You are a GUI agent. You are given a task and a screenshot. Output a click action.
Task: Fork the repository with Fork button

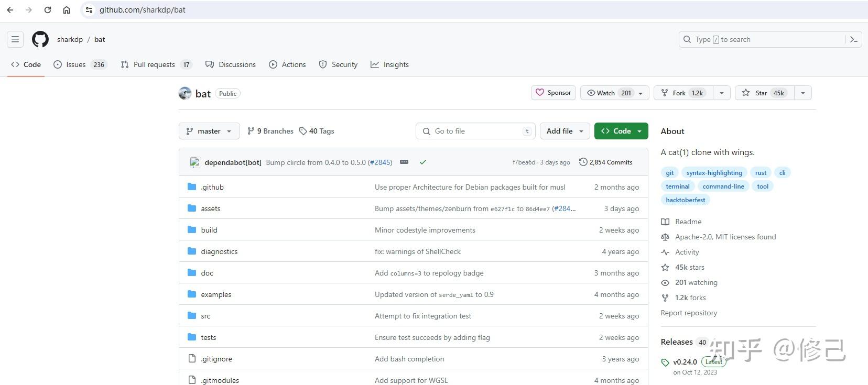[x=683, y=93]
